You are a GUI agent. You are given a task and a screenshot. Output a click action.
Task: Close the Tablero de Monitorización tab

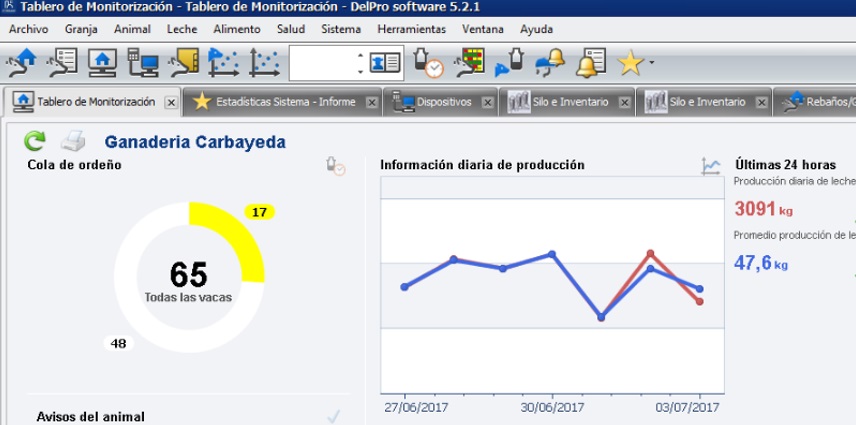pos(171,102)
